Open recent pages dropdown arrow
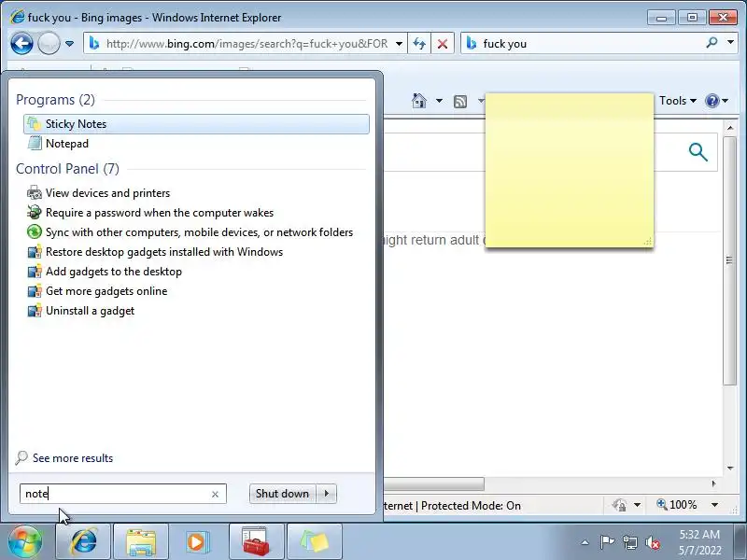The height and width of the screenshot is (560, 747). tap(69, 44)
